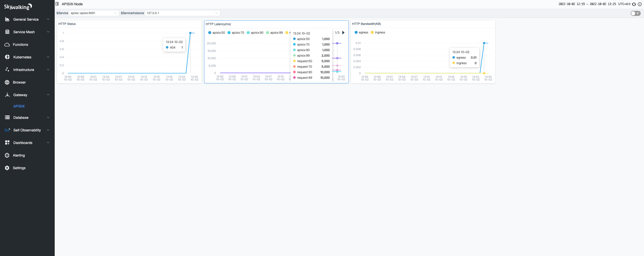Click the Service Mesh layers icon
Screen dimensions: 644x256
point(7,32)
